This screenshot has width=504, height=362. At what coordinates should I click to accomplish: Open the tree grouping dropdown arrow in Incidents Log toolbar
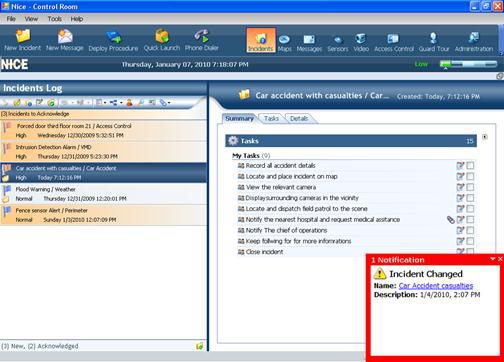pyautogui.click(x=121, y=103)
